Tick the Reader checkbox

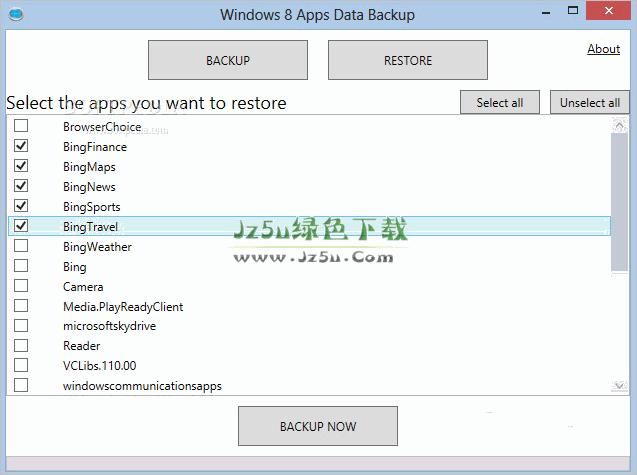(21, 345)
